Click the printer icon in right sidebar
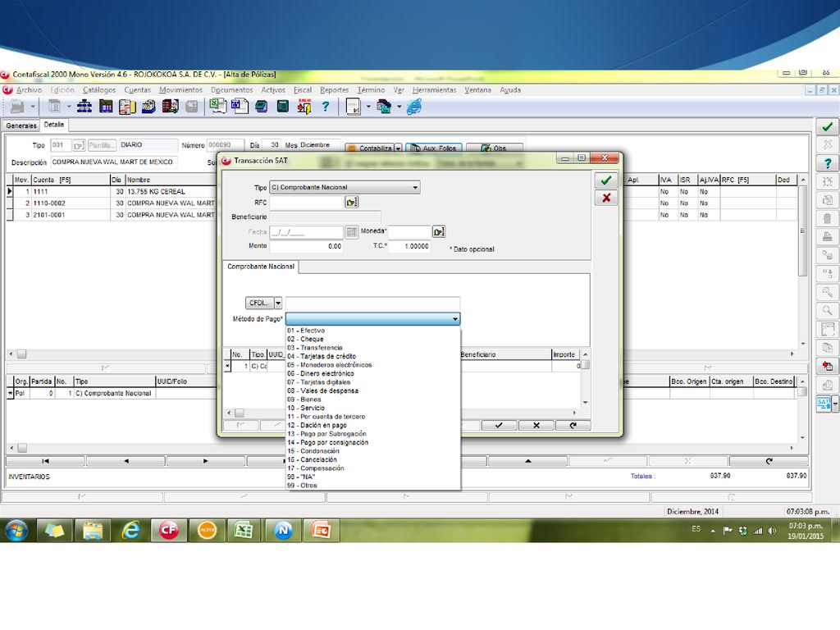 point(828,237)
